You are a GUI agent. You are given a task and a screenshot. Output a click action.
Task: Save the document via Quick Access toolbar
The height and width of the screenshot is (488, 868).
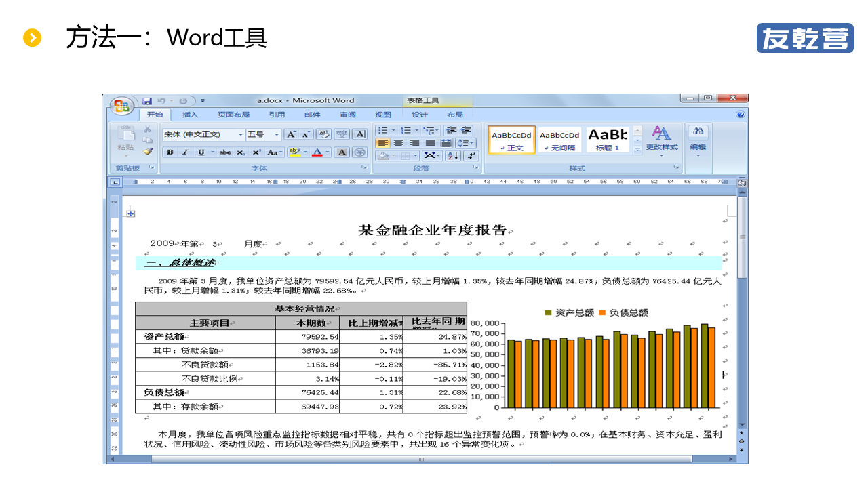(147, 101)
